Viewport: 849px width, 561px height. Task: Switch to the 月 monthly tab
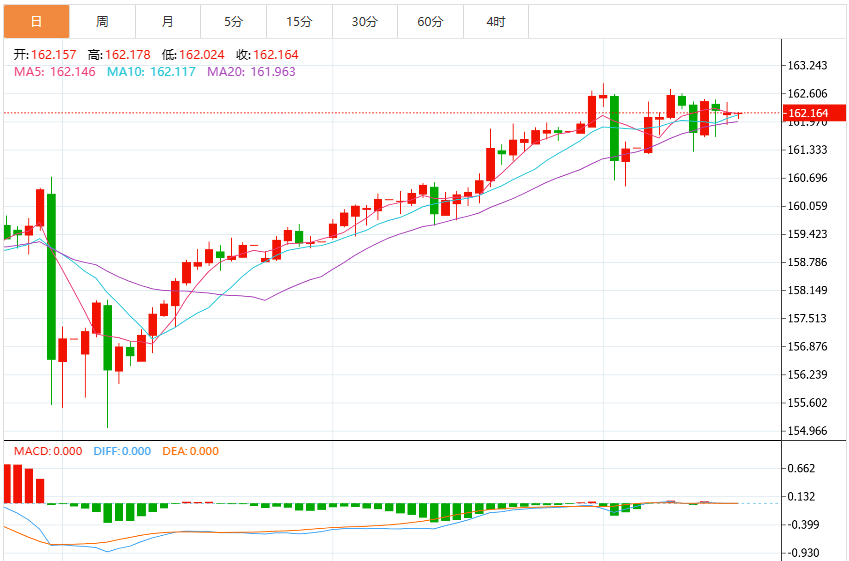point(168,22)
